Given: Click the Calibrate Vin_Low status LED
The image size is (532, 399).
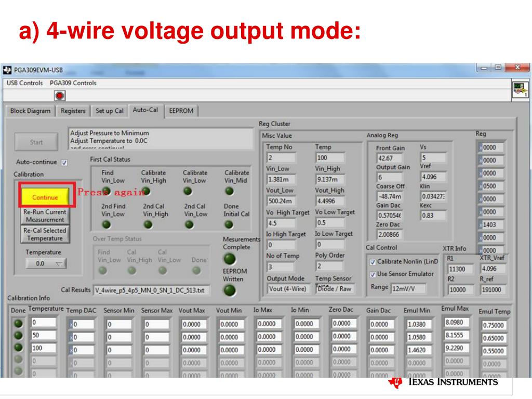Looking at the screenshot, I should pos(188,191).
